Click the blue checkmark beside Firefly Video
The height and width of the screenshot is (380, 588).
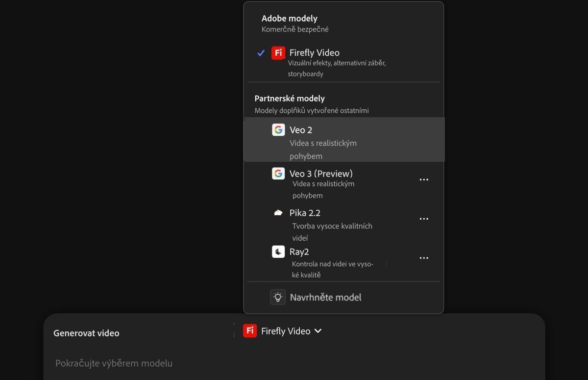[x=261, y=52]
